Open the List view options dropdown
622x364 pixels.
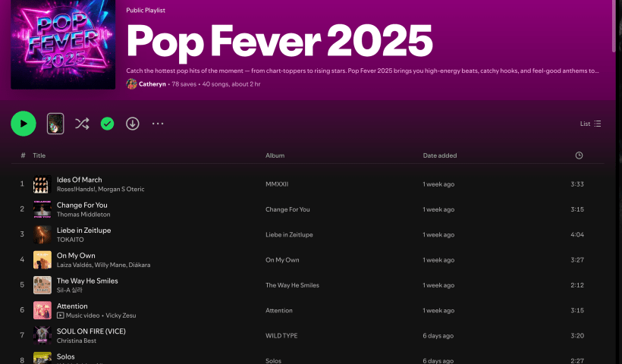(x=590, y=124)
